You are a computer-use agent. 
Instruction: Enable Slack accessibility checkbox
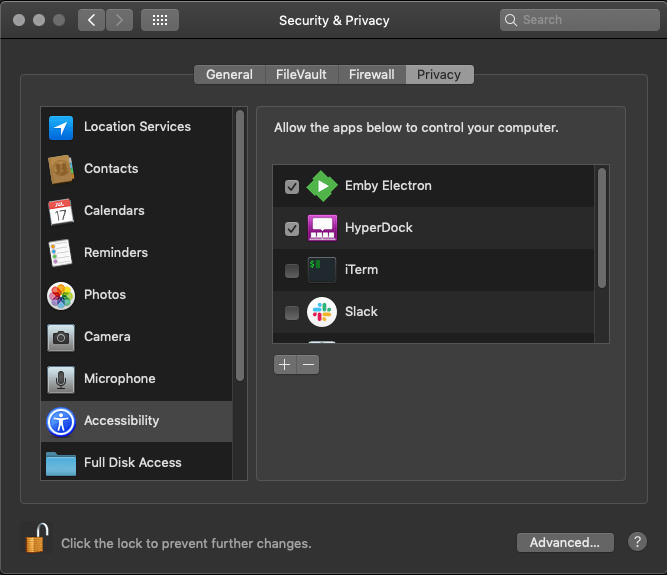(292, 313)
